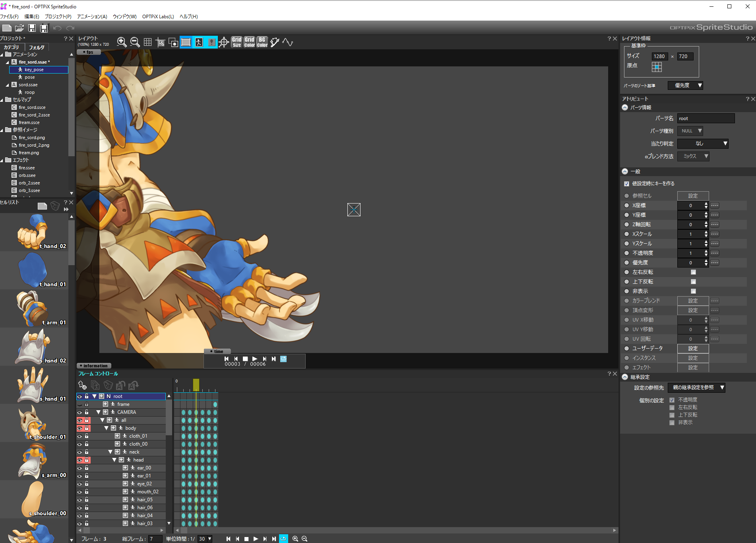Click the bone tool icon in layout toolbar
This screenshot has width=756, height=543.
coord(275,42)
